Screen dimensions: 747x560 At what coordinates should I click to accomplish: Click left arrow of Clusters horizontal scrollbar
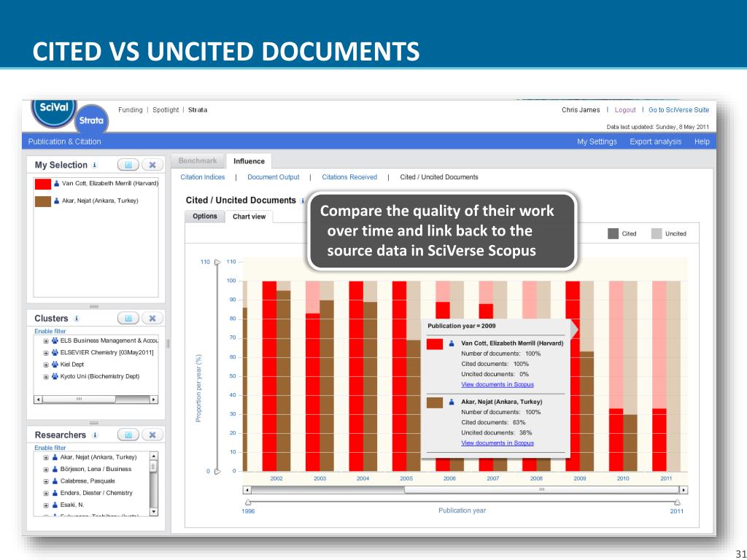pos(38,400)
